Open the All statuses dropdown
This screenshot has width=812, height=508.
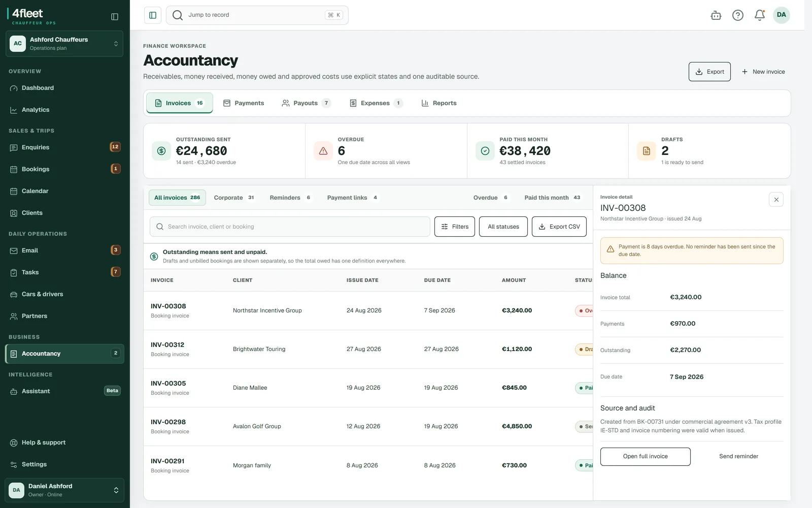point(503,227)
